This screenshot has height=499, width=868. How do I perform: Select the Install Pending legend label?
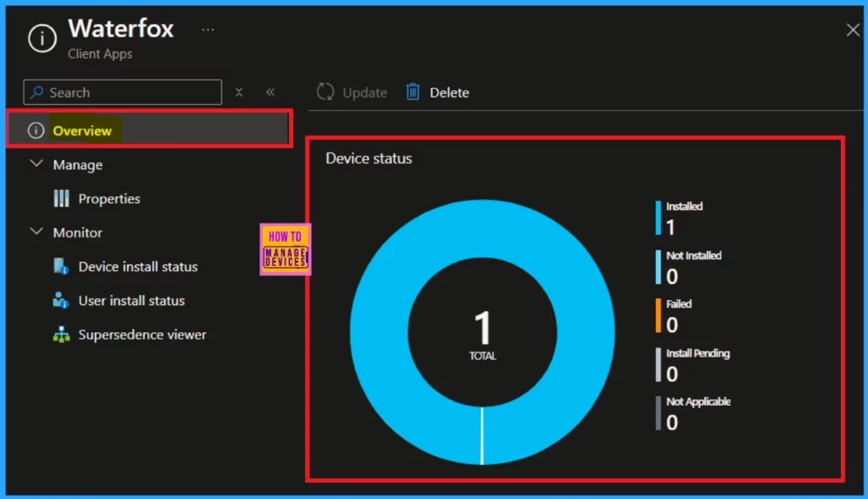coord(698,353)
